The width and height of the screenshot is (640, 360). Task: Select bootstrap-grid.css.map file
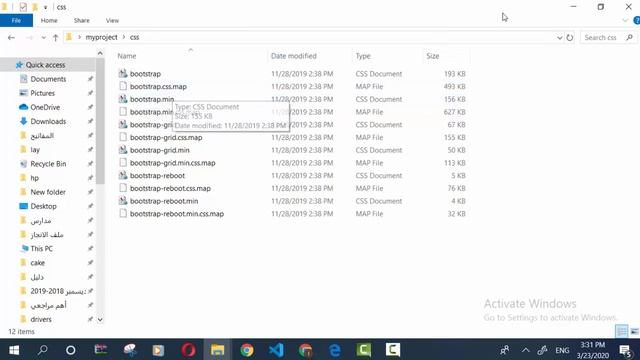(x=166, y=138)
